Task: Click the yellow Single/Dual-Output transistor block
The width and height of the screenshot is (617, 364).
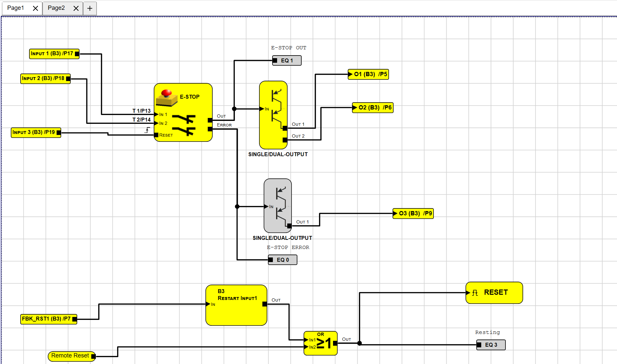Action: tap(273, 115)
